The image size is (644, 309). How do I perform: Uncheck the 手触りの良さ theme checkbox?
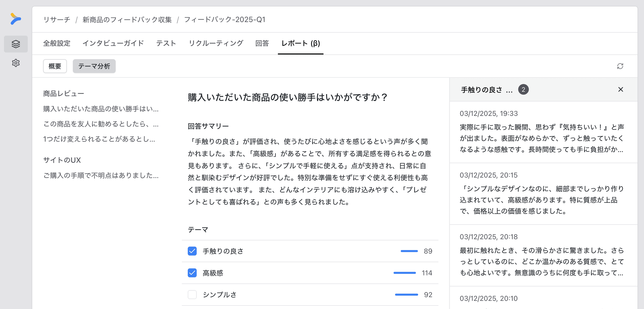click(192, 251)
